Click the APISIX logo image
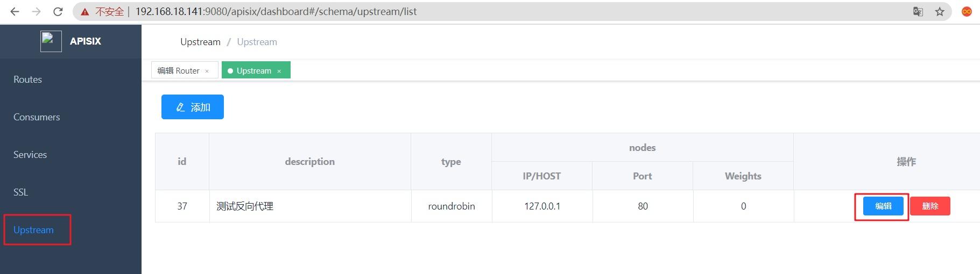The image size is (980, 274). (x=51, y=41)
